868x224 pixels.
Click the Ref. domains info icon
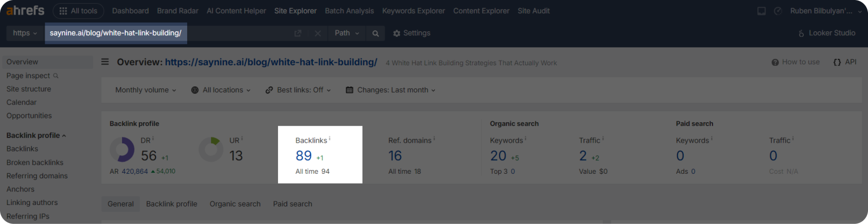pos(434,138)
